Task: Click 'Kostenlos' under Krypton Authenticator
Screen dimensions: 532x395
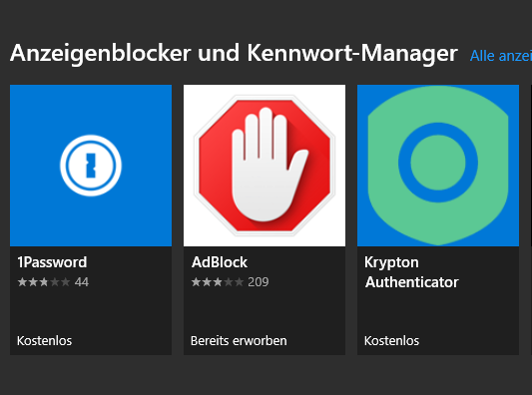Action: [x=392, y=341]
